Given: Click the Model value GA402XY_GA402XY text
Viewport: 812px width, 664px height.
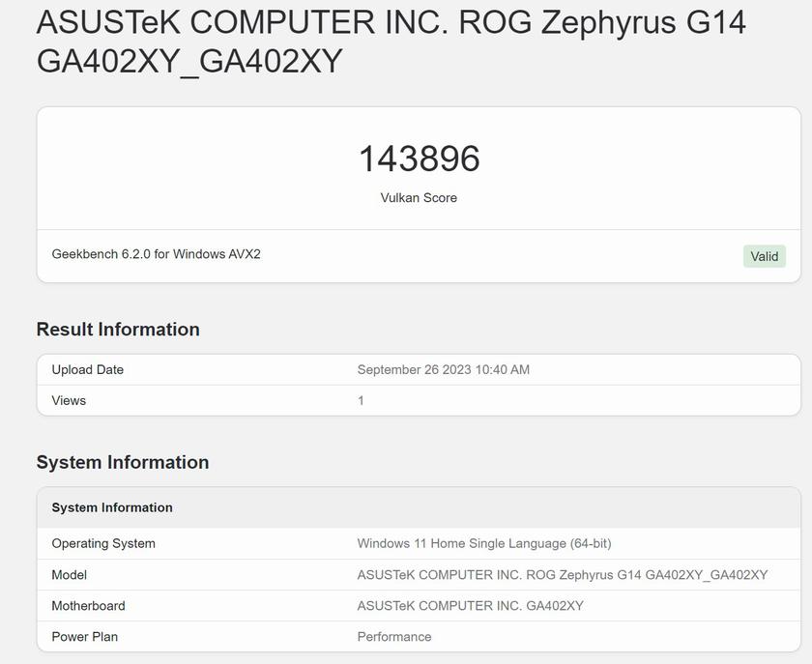Looking at the screenshot, I should (562, 575).
